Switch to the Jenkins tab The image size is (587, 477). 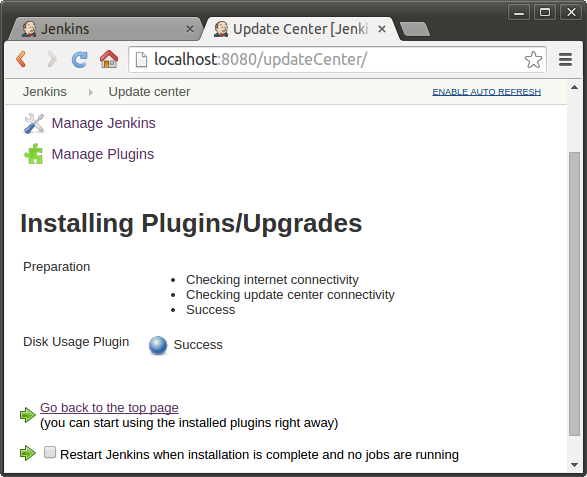click(101, 29)
